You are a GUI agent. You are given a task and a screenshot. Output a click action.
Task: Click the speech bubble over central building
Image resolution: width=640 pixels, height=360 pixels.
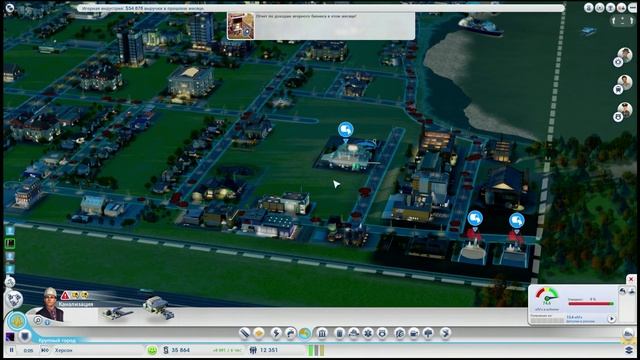346,130
